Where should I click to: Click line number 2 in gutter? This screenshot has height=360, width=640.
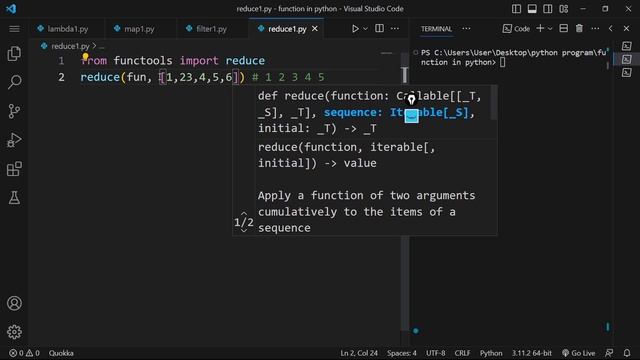click(61, 77)
